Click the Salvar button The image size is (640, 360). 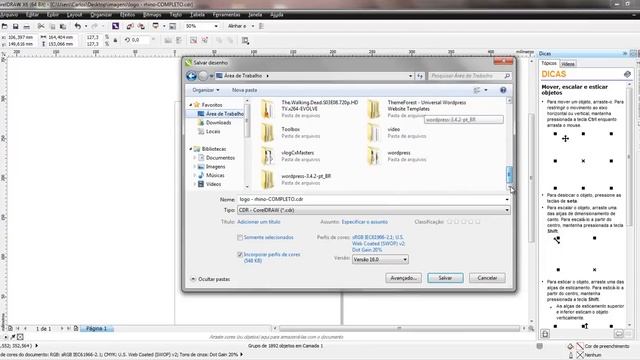coord(445,278)
